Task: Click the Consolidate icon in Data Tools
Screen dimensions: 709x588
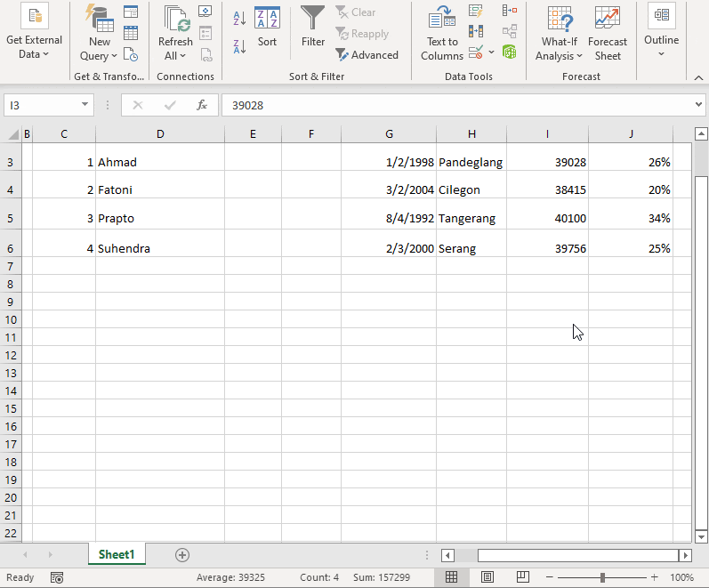Action: coord(510,12)
